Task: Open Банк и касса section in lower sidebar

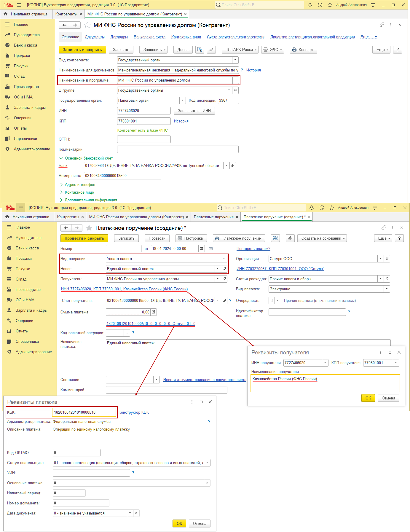Action: click(27, 248)
